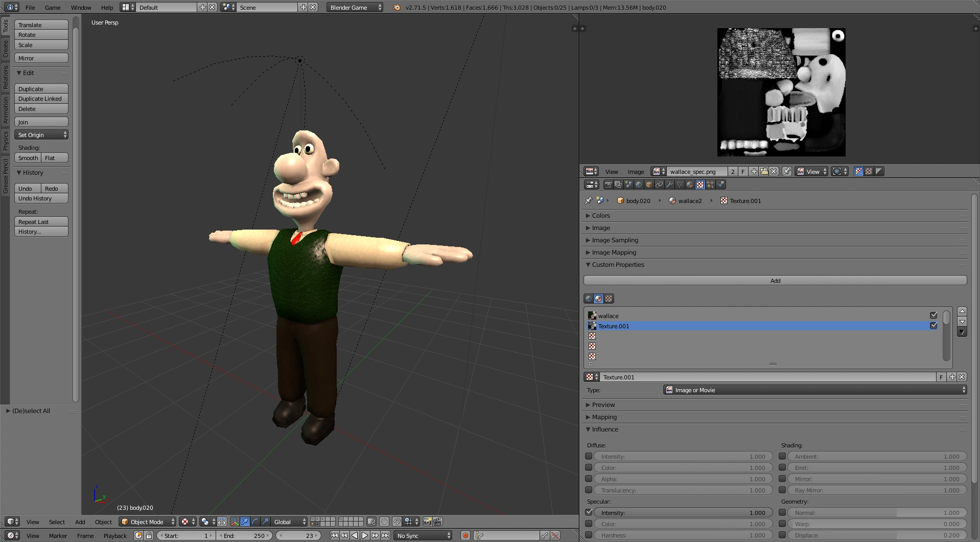Click Add custom property button
This screenshot has height=542, width=980.
coord(775,280)
